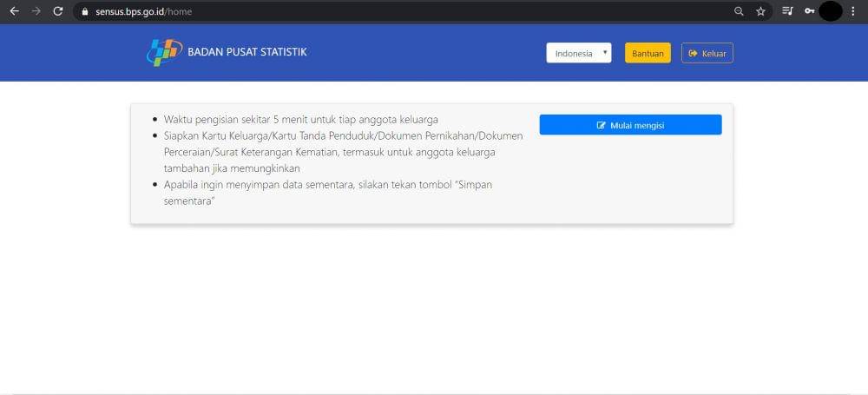Click the Badan Pusat Statistik logo
The width and height of the screenshot is (868, 395).
[x=164, y=52]
